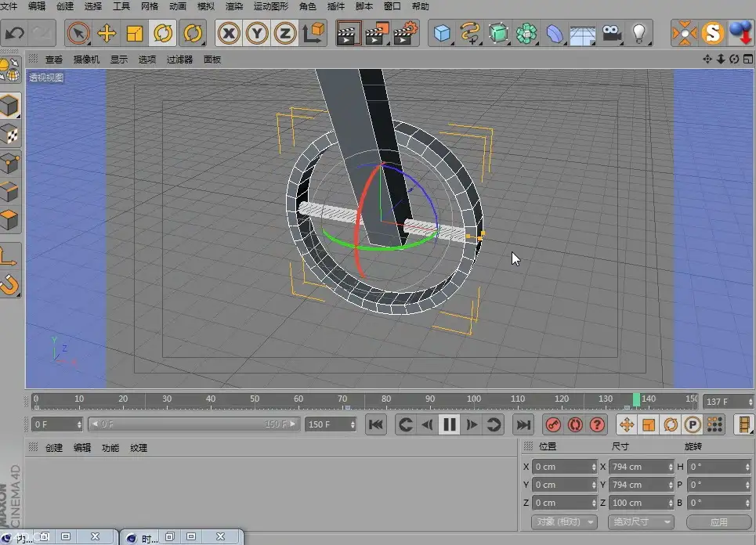
Task: Add a Cube primitive object
Action: [x=442, y=33]
